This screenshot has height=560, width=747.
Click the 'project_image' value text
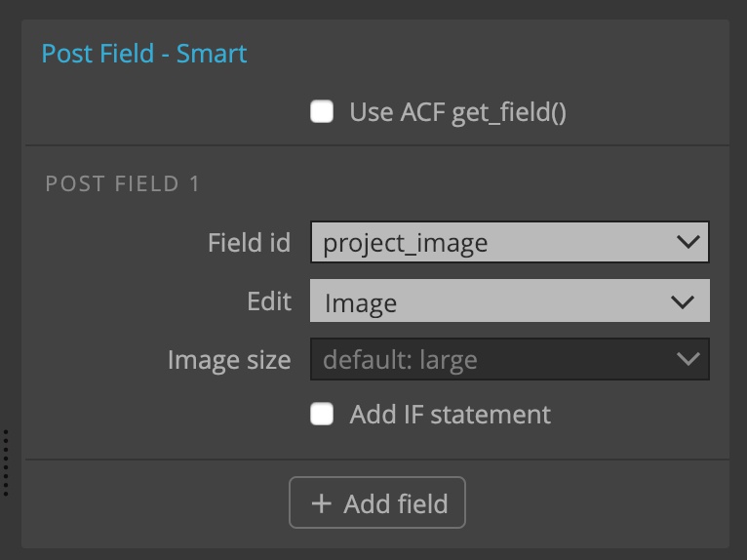(406, 244)
